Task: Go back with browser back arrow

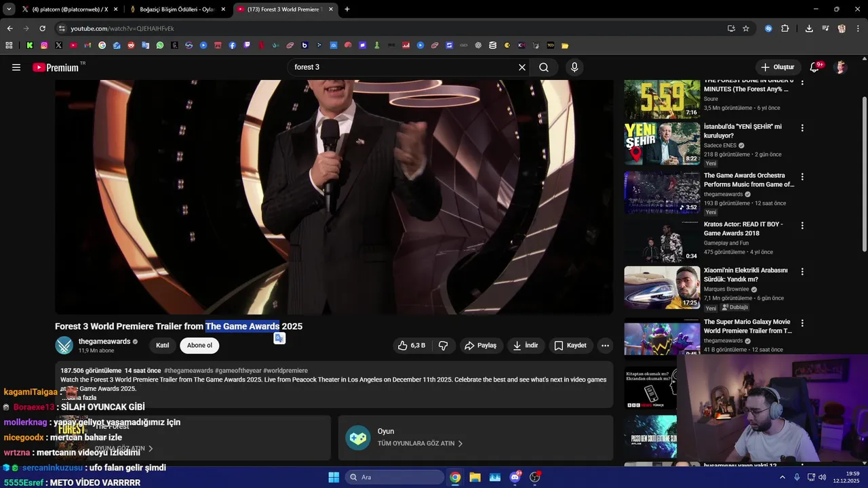Action: coord(9,28)
